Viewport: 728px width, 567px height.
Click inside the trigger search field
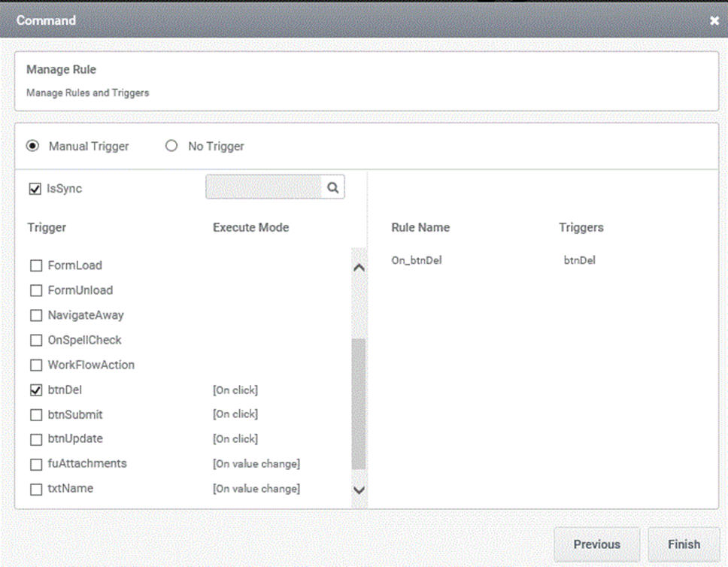[263, 187]
